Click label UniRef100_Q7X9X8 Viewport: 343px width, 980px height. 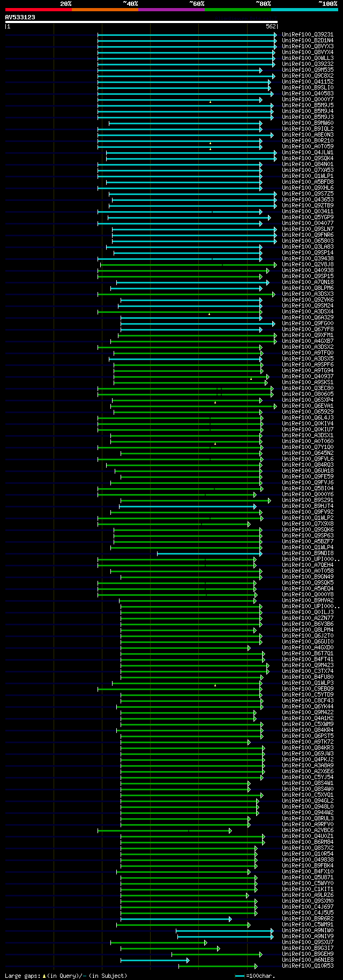coord(308,524)
